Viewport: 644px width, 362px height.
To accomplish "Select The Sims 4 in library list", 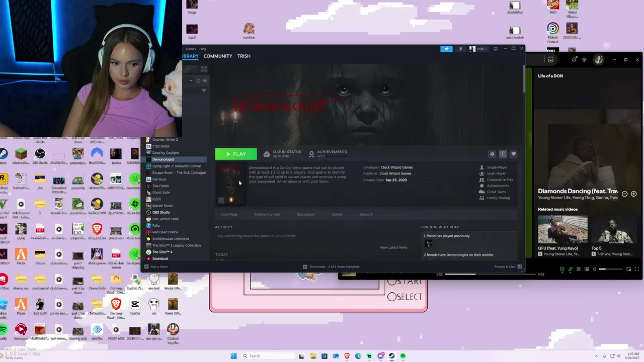I will click(x=175, y=252).
